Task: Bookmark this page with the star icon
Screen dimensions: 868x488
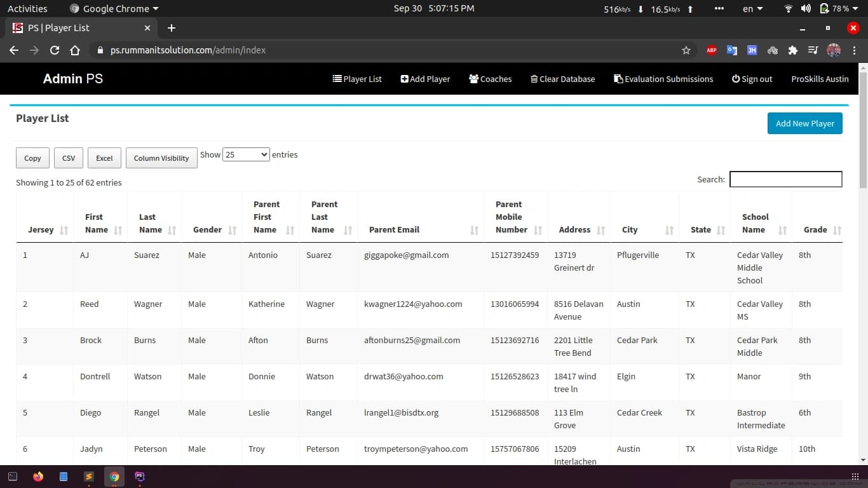Action: click(686, 50)
